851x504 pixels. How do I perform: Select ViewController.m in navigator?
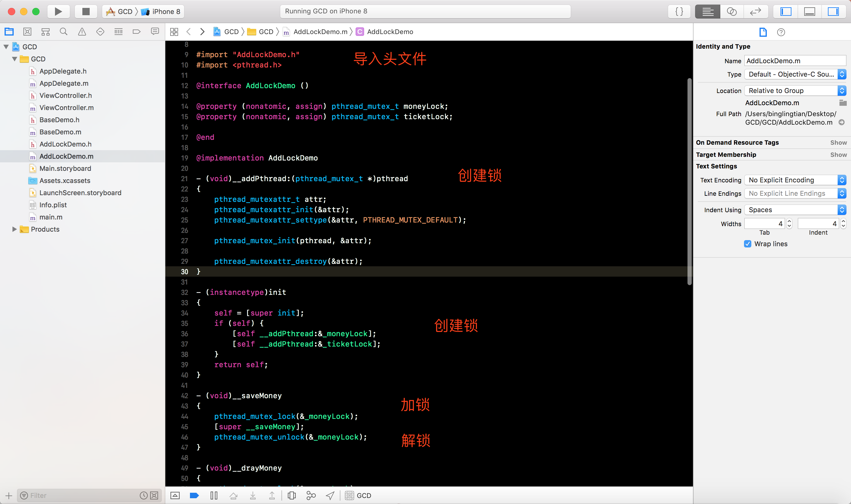point(66,108)
